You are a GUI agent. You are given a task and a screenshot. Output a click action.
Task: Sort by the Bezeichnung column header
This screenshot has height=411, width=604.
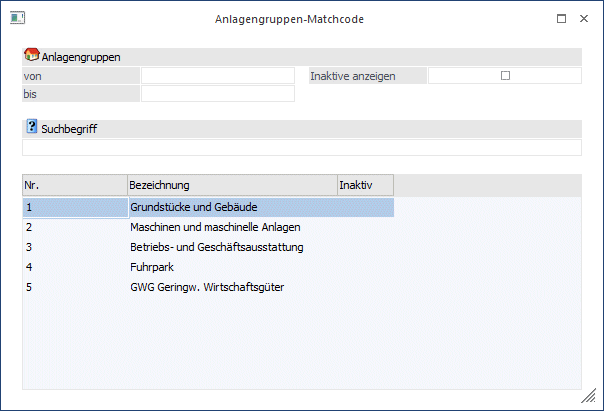coord(231,185)
